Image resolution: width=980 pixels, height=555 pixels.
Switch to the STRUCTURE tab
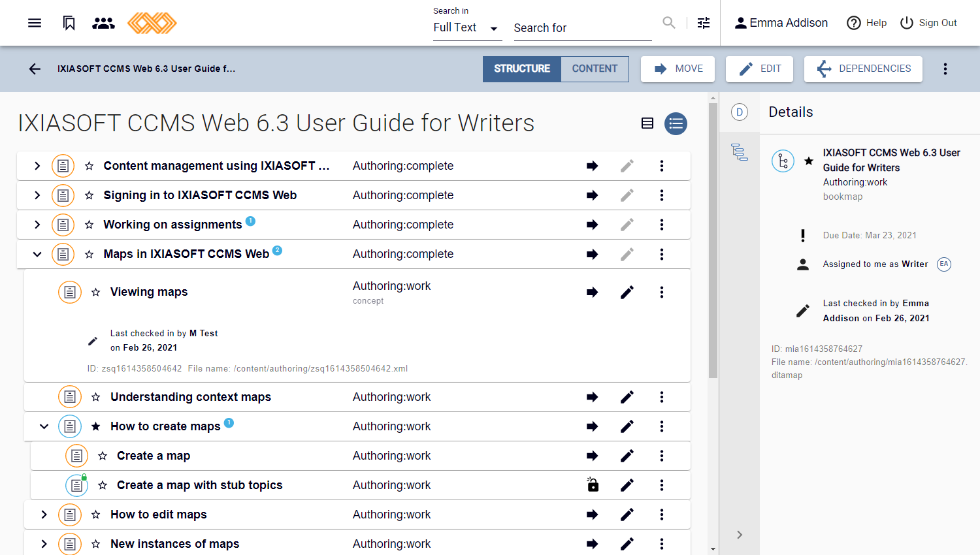(522, 69)
